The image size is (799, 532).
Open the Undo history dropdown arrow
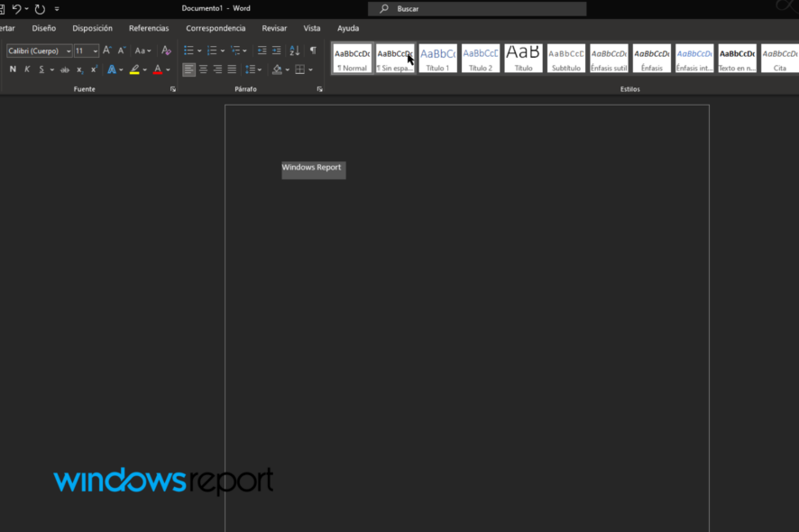click(26, 9)
